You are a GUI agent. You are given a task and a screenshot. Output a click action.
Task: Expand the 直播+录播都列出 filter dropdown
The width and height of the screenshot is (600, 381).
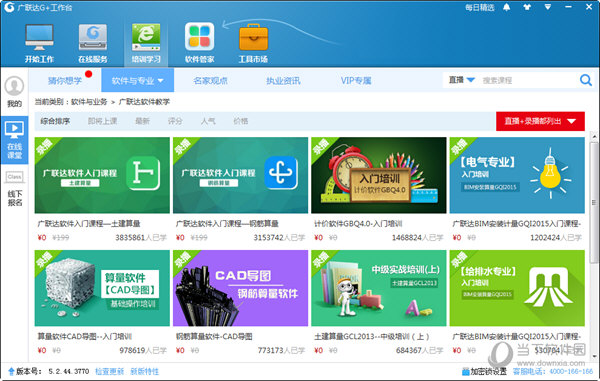tap(540, 121)
